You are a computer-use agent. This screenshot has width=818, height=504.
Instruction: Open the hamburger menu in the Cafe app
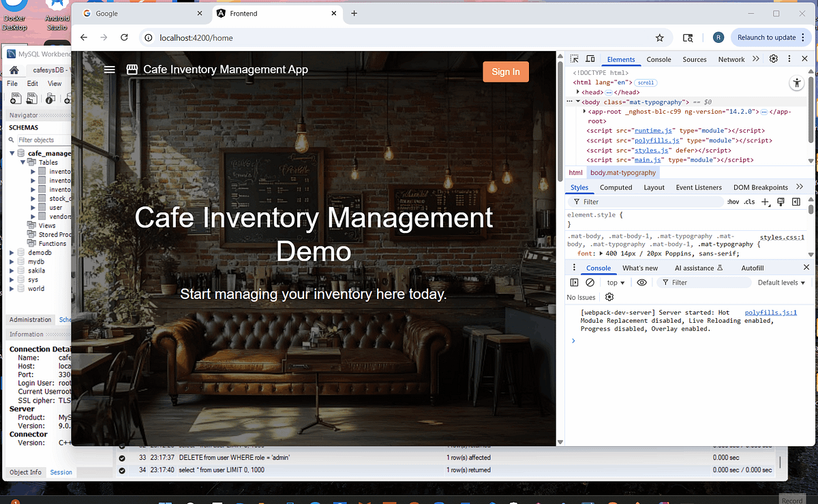(109, 69)
